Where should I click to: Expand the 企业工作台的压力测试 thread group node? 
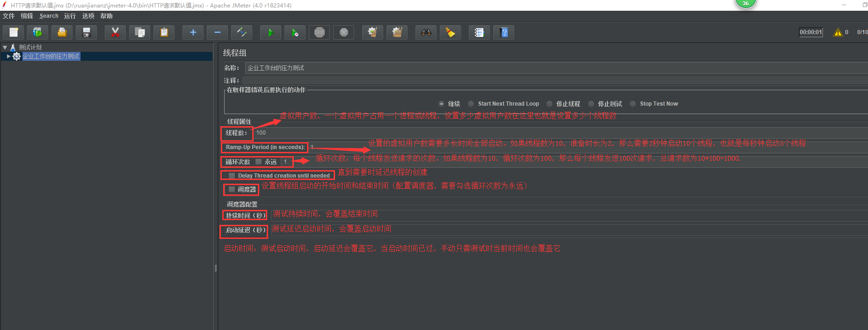8,56
